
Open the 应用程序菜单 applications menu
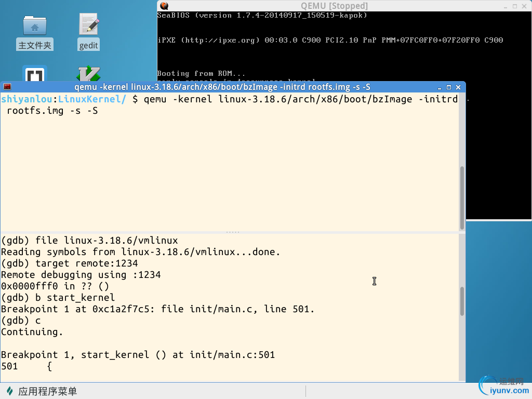tap(42, 391)
